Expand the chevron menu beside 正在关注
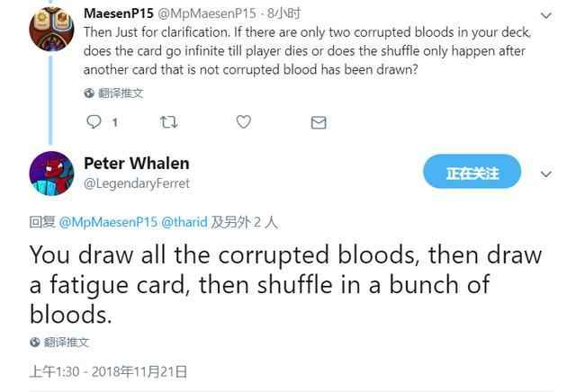 click(x=545, y=173)
